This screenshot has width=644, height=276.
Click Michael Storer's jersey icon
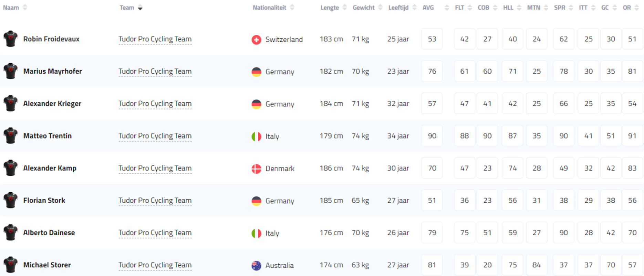11,265
